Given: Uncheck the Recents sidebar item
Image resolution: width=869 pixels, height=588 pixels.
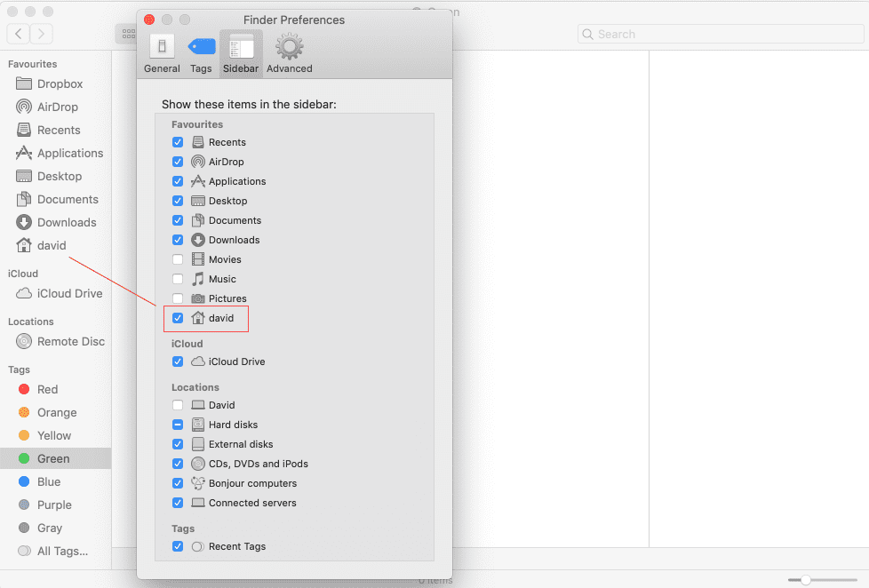Looking at the screenshot, I should pos(178,141).
